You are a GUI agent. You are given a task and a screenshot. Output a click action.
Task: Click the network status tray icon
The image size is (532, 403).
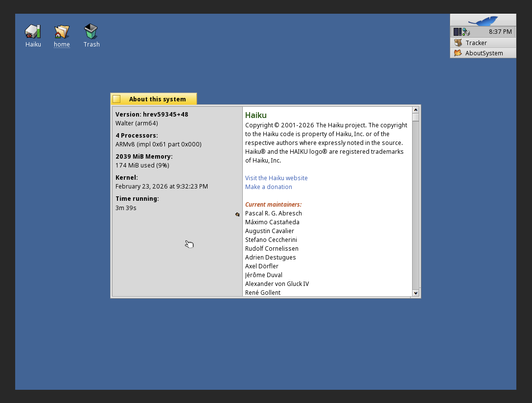pyautogui.click(x=466, y=32)
